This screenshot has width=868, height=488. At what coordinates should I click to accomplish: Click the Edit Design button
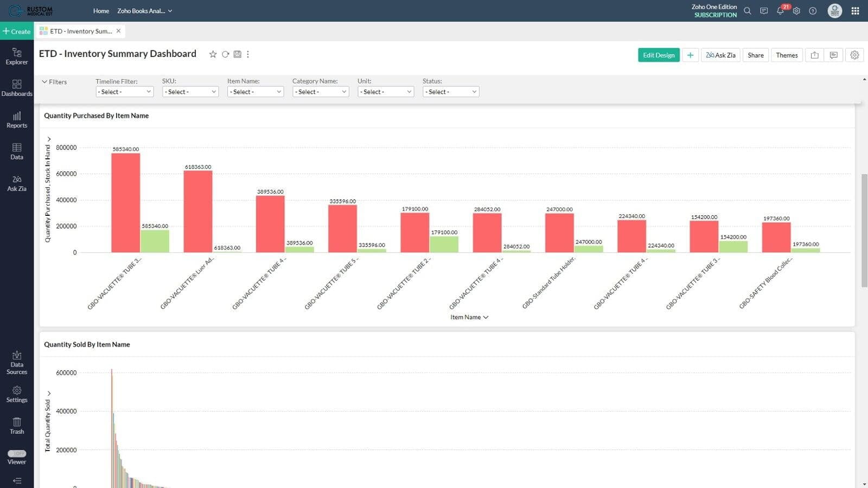[x=659, y=55]
